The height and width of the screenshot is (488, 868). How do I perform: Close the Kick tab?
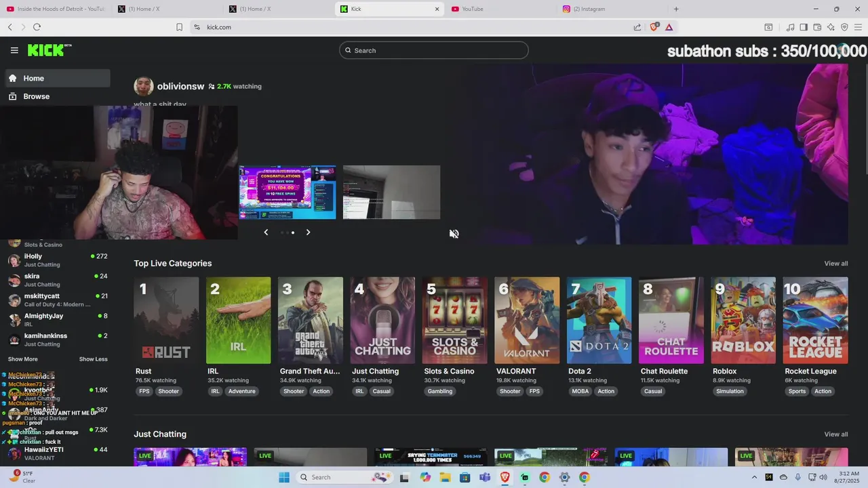click(x=437, y=9)
